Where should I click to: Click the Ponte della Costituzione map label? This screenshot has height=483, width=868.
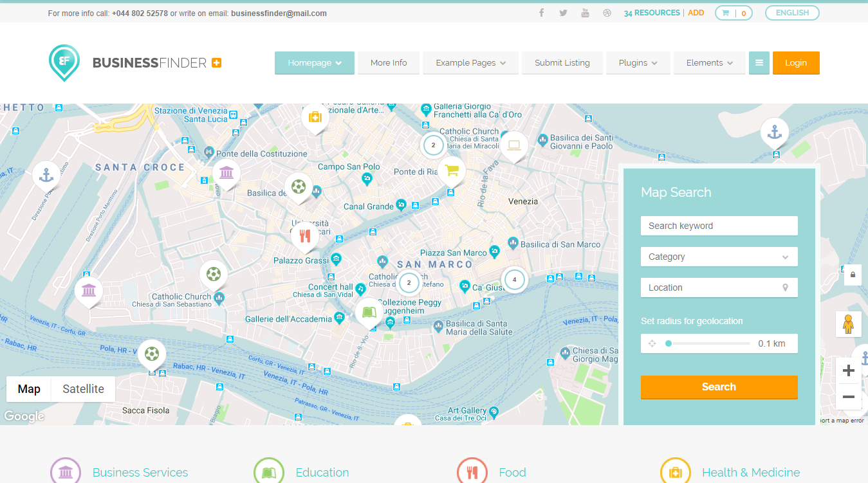262,154
